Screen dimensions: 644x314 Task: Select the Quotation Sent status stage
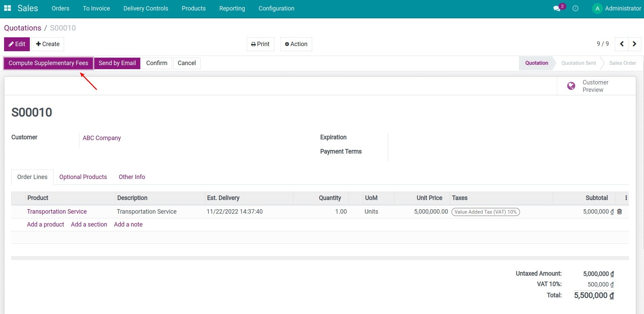[x=578, y=63]
